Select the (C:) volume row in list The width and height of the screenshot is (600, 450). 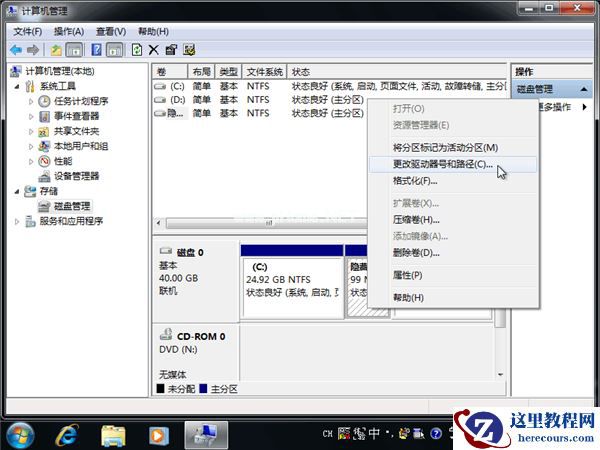[x=329, y=86]
